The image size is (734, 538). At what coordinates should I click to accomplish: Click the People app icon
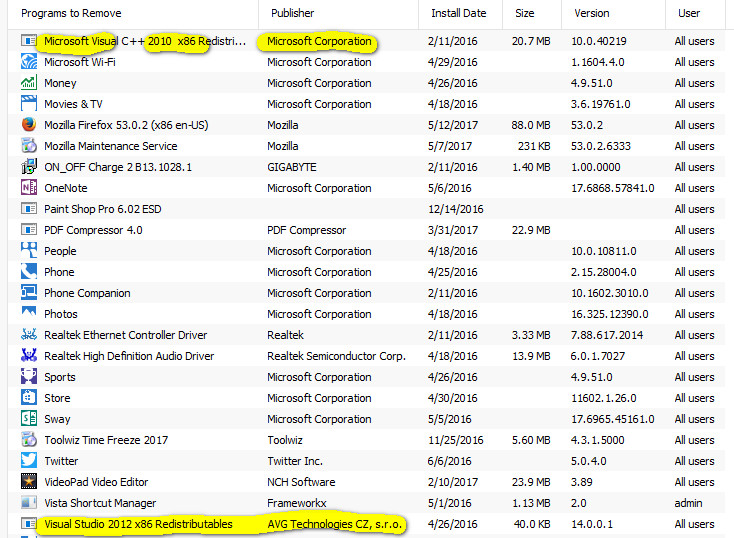(x=29, y=251)
